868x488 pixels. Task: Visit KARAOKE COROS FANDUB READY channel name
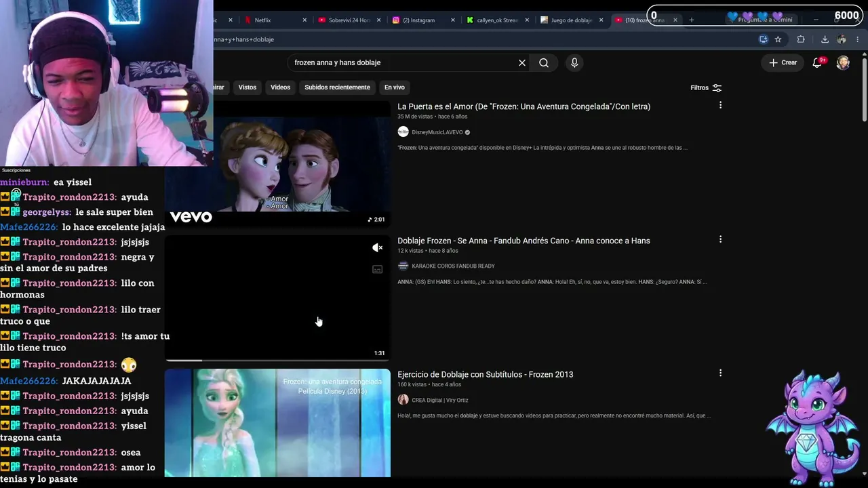[x=453, y=266]
